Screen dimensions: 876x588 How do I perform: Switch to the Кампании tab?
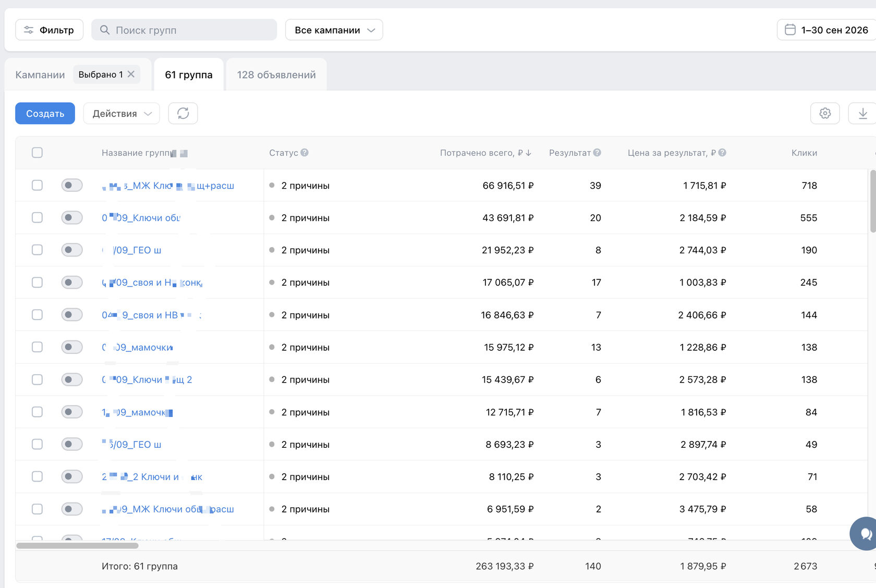click(x=40, y=75)
